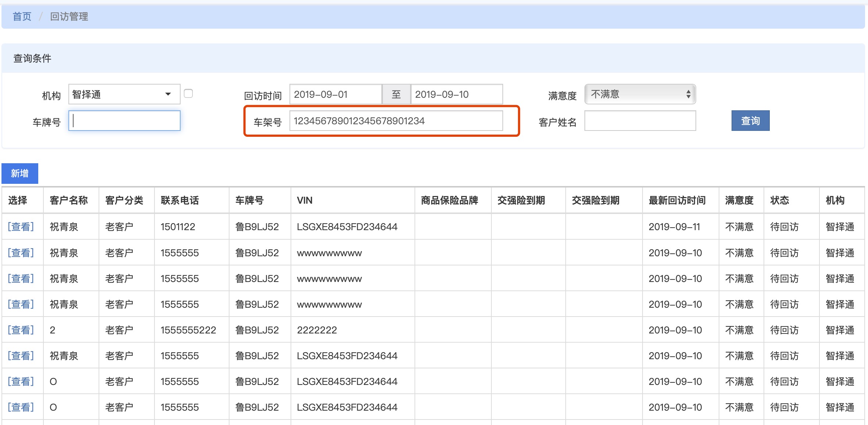
Task: Click the 满意度 table column header
Action: point(739,200)
